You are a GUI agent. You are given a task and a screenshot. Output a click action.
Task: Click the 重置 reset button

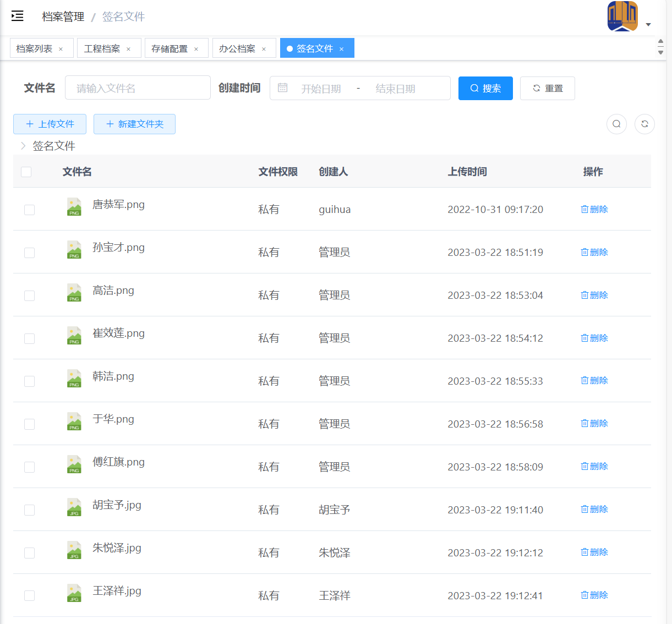click(548, 88)
